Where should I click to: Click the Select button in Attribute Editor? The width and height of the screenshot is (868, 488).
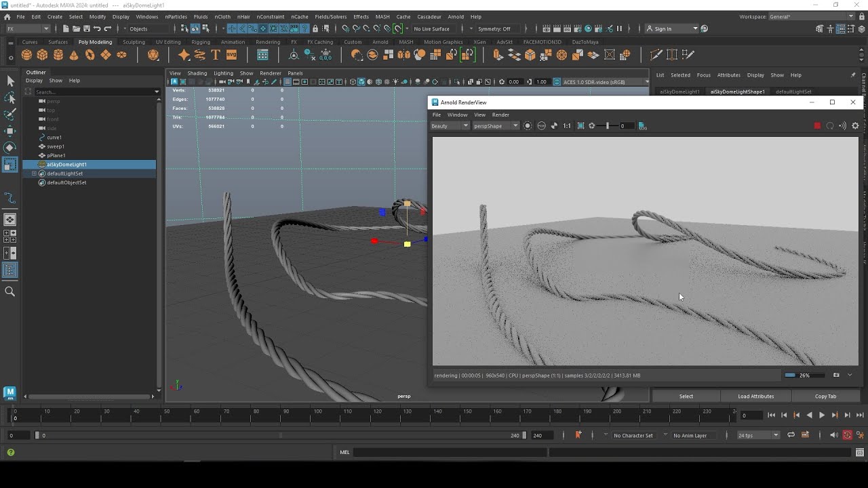point(686,396)
